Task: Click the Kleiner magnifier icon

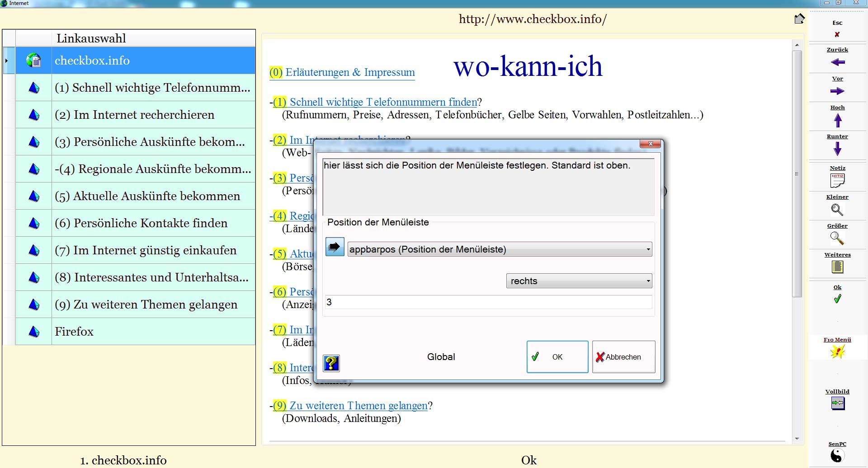Action: (x=837, y=210)
